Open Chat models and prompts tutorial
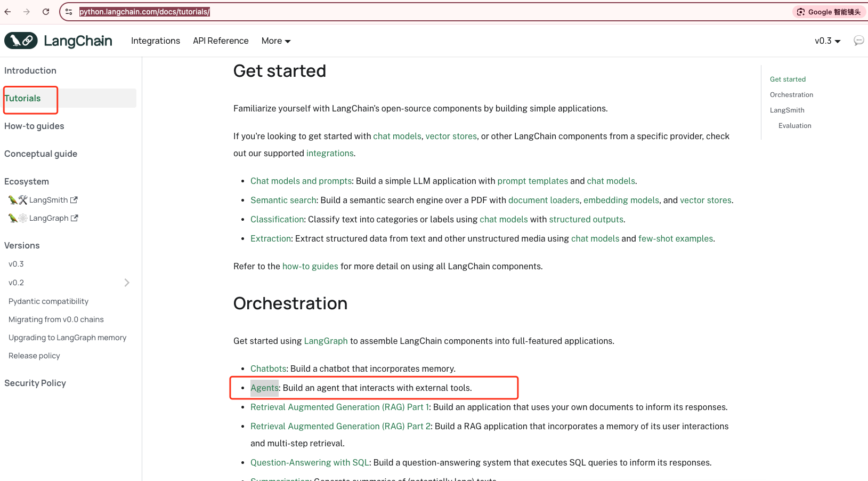 point(301,181)
